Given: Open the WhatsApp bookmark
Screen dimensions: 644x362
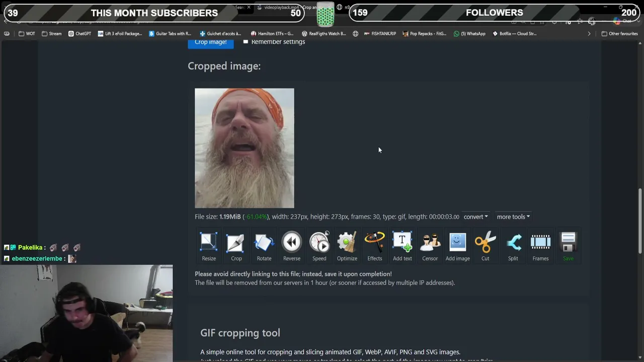Looking at the screenshot, I should [469, 34].
